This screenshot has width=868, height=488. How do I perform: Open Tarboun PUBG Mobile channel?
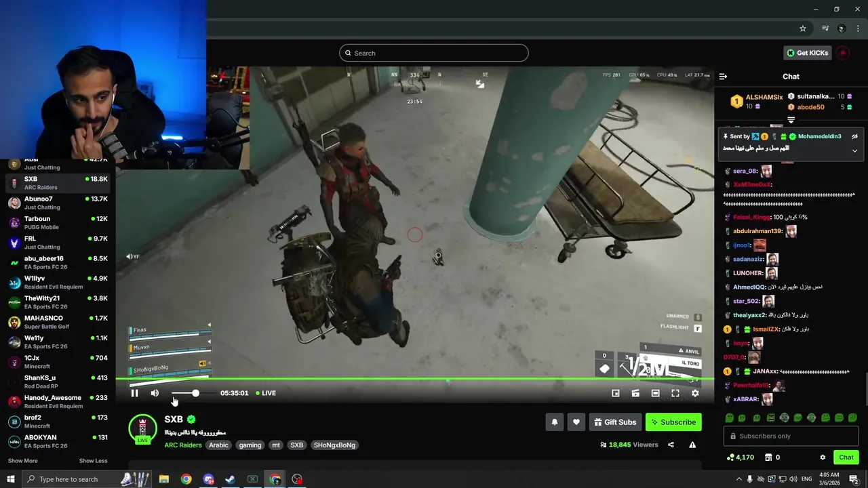tap(58, 222)
